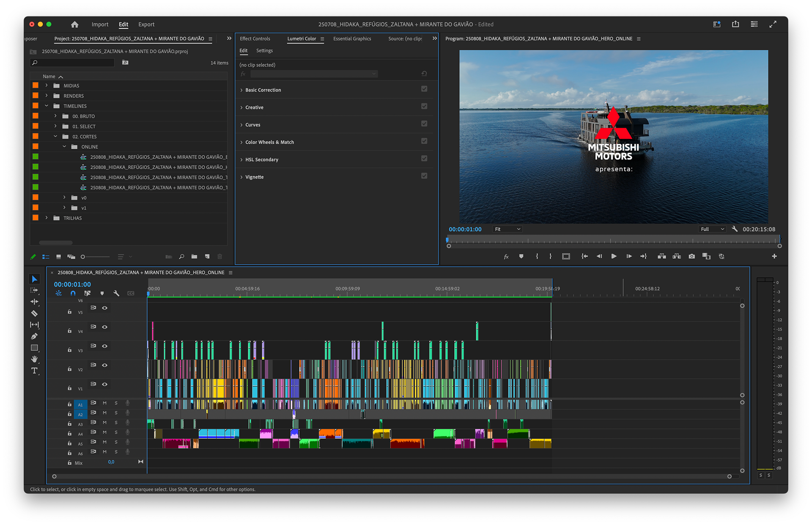Toggle the linked selection icon in timeline
This screenshot has height=525, width=812.
click(x=88, y=293)
